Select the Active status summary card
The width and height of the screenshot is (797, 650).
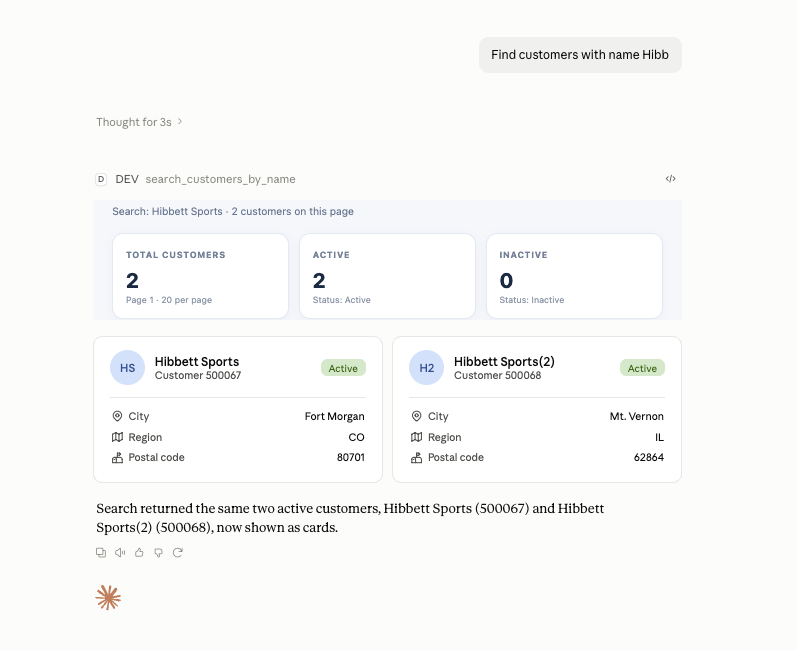387,276
